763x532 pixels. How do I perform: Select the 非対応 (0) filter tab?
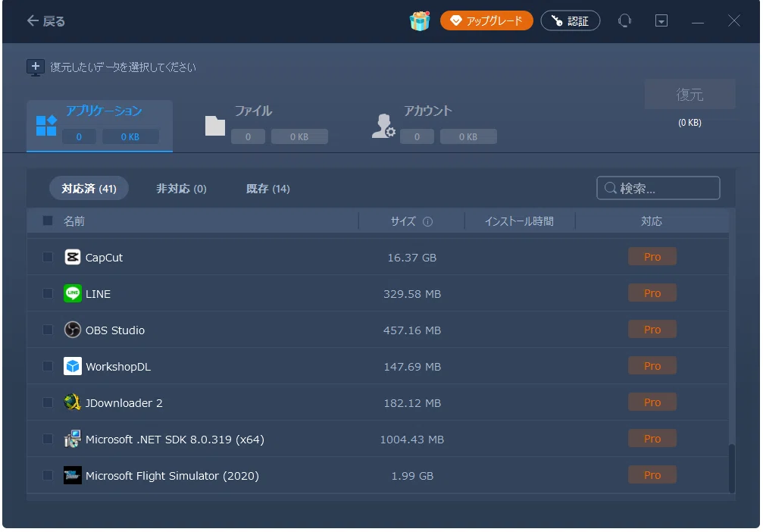181,189
